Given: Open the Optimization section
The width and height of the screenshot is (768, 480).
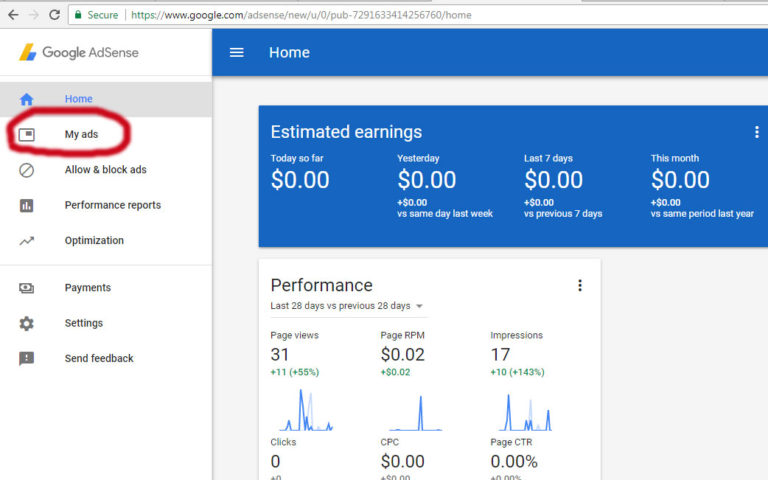Looking at the screenshot, I should 106,240.
